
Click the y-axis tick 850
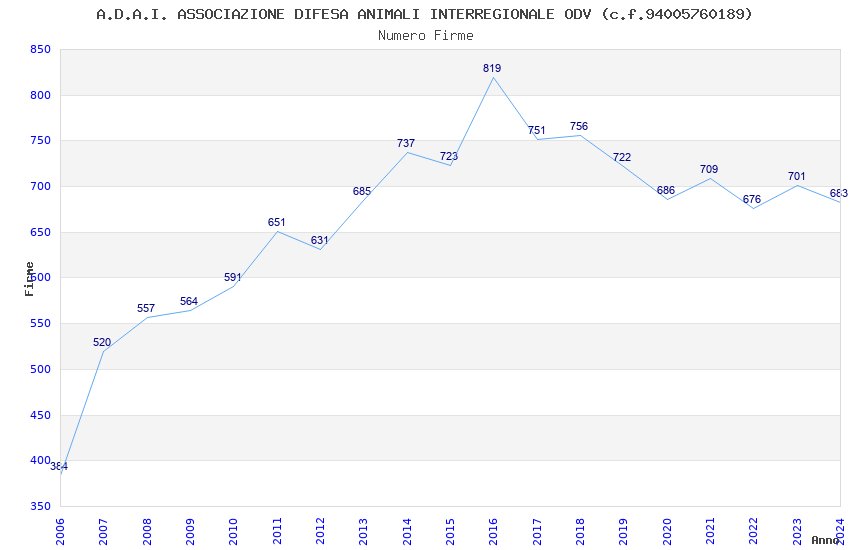click(x=40, y=49)
